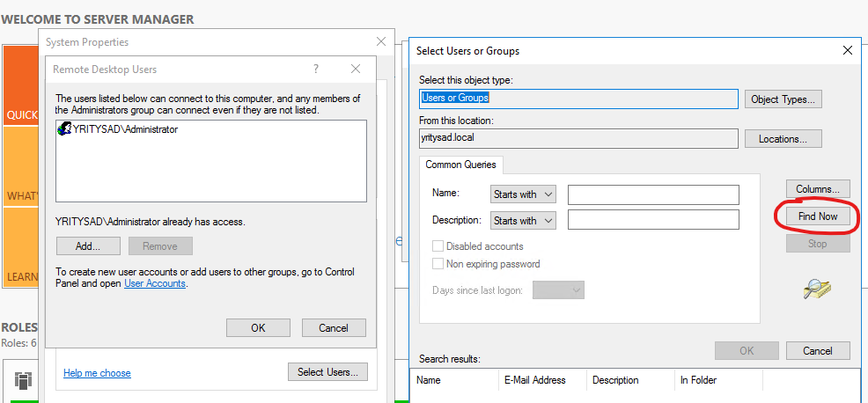This screenshot has width=868, height=403.
Task: Open the Description Starts with dropdown
Action: click(x=523, y=220)
